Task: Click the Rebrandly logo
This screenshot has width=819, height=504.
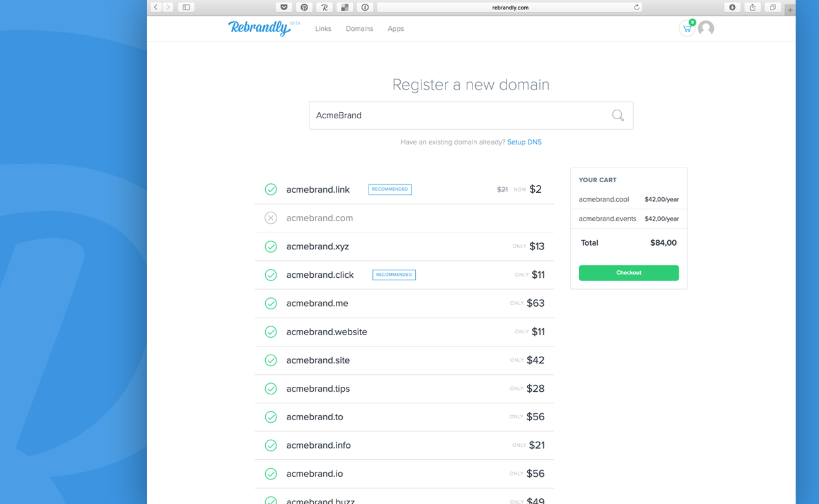Action: click(x=260, y=28)
